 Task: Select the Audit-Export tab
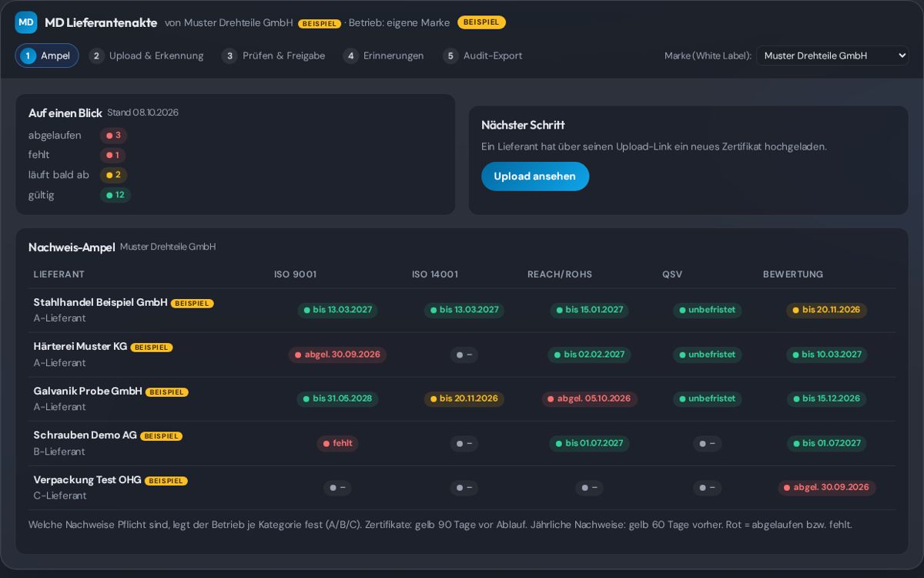(x=483, y=55)
